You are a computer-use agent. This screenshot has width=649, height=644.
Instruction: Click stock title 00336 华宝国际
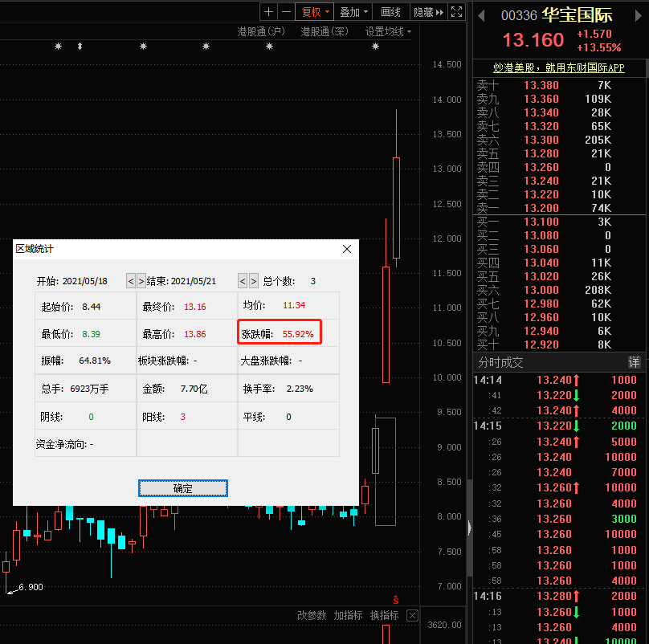pos(557,15)
